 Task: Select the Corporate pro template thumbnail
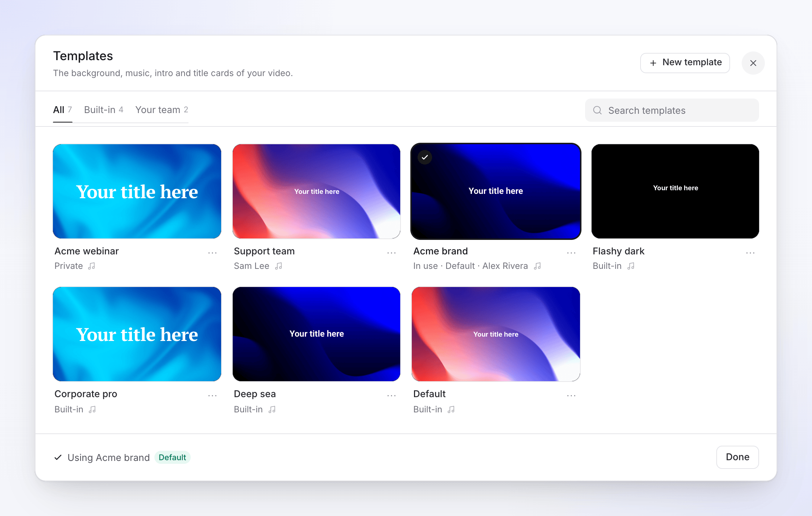(137, 334)
